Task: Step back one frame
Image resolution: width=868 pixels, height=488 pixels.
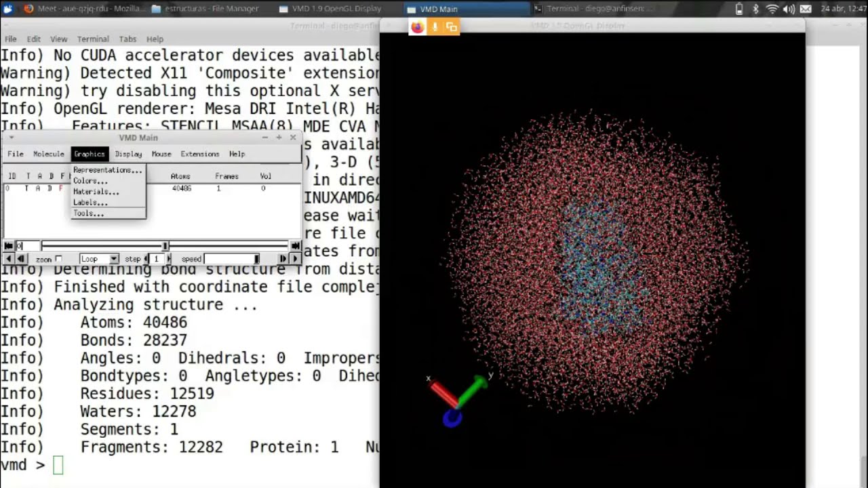Action: point(21,259)
